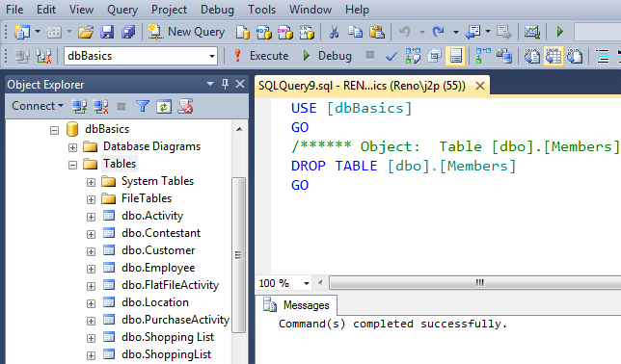Screen dimensions: 621x364
Task: Click the Database Engine Query icon
Action: (243, 32)
